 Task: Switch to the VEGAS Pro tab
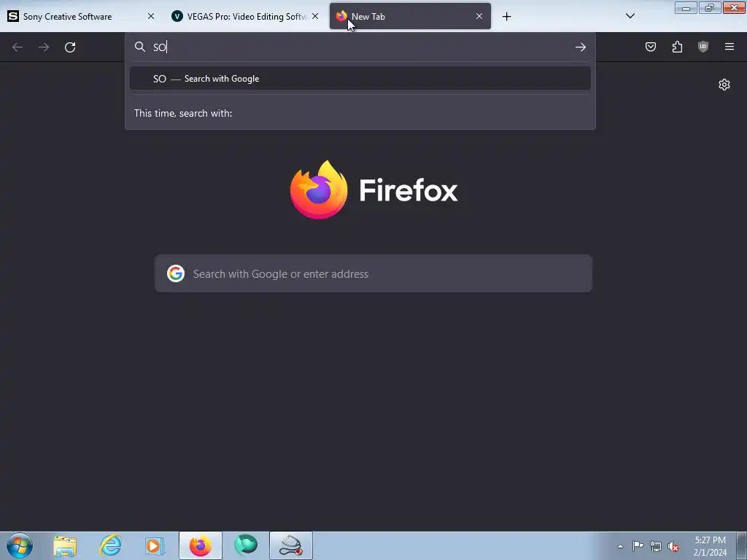pyautogui.click(x=244, y=17)
